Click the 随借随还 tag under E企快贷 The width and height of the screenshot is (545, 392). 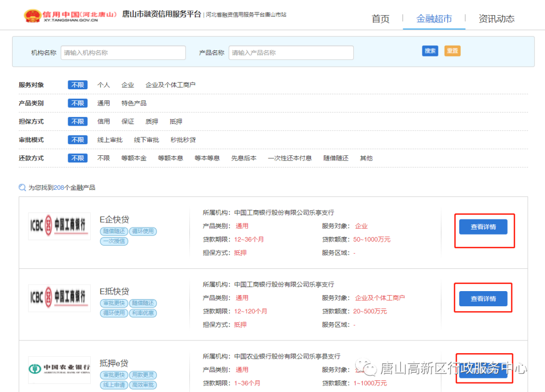114,232
